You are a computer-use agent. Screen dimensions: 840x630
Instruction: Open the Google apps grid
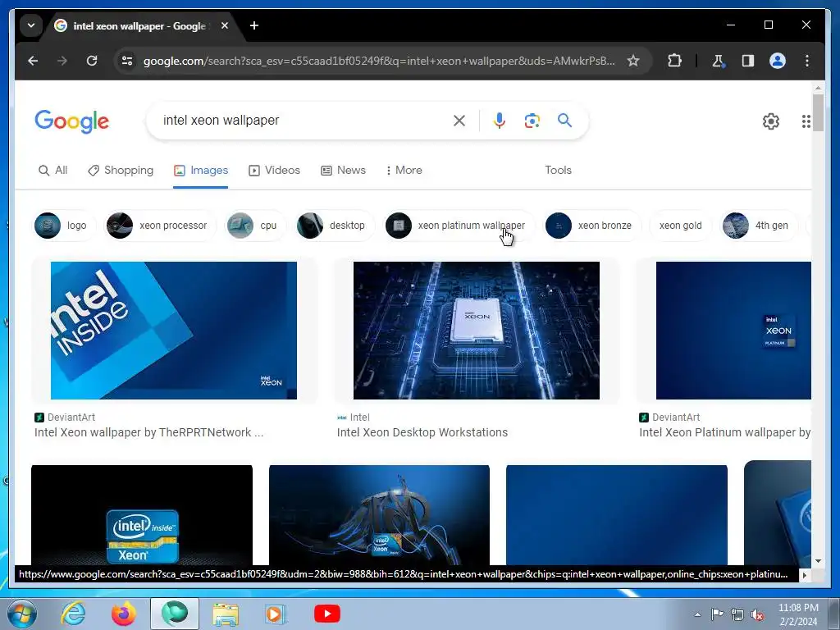pos(806,121)
